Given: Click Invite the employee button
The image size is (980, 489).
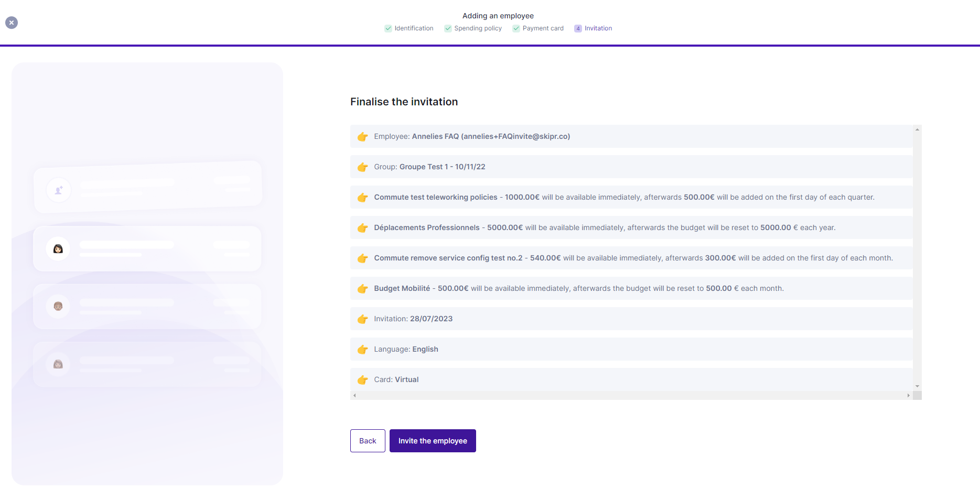Looking at the screenshot, I should (433, 441).
